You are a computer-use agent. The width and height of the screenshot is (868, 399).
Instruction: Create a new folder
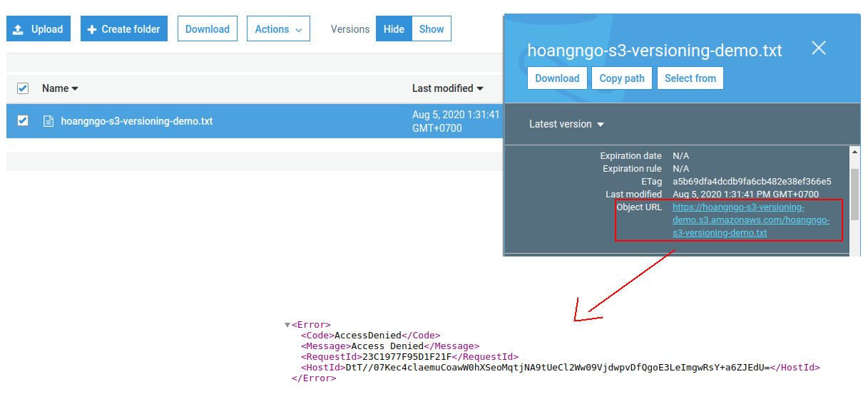tap(125, 29)
